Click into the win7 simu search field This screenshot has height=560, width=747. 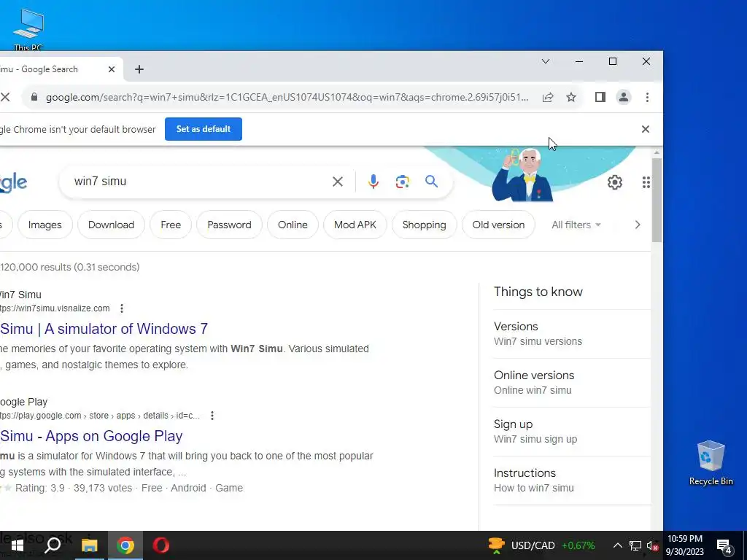click(198, 182)
